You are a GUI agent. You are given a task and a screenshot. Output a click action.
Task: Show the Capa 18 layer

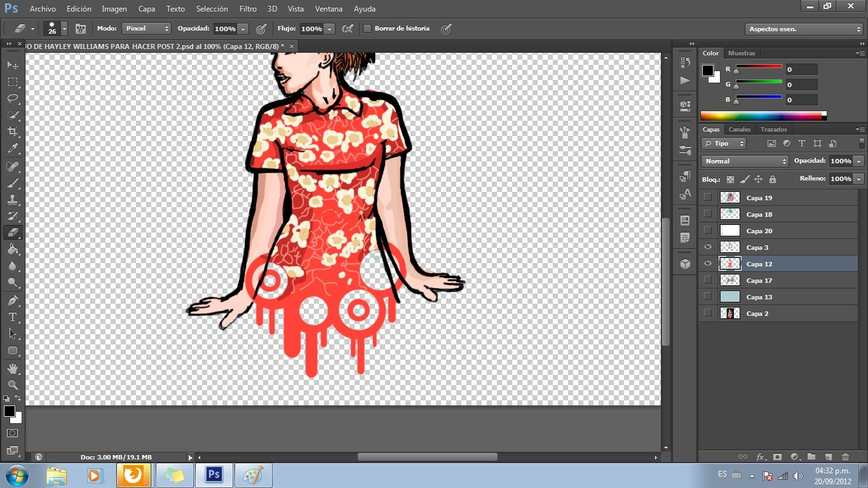[707, 214]
